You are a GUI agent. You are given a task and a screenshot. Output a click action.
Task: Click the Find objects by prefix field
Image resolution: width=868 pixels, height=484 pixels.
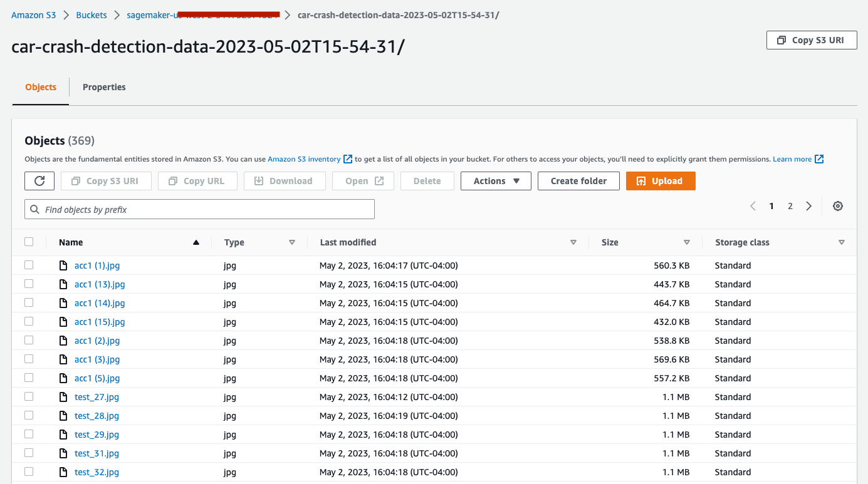199,209
